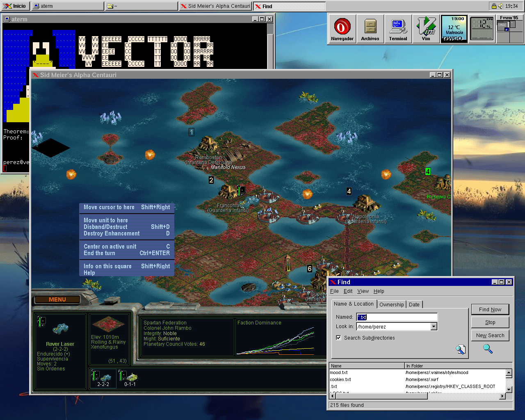This screenshot has height=420, width=525.
Task: Open the File menu in Find
Action: (334, 291)
